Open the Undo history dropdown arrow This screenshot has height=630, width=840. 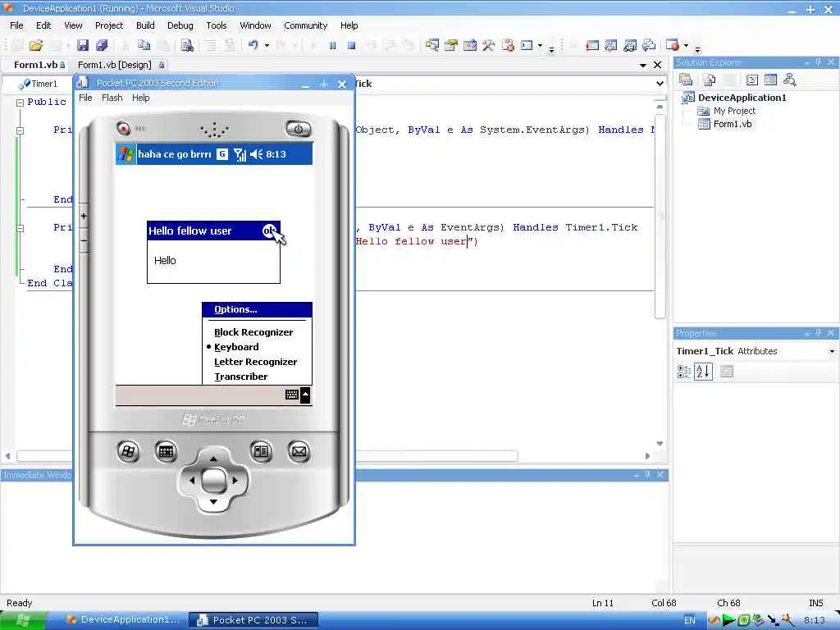coord(267,46)
